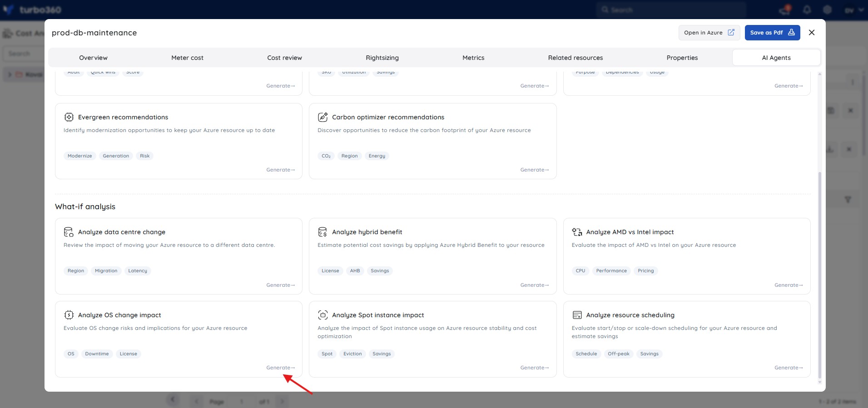Click the global Search field in the header
The width and height of the screenshot is (868, 408).
click(671, 10)
